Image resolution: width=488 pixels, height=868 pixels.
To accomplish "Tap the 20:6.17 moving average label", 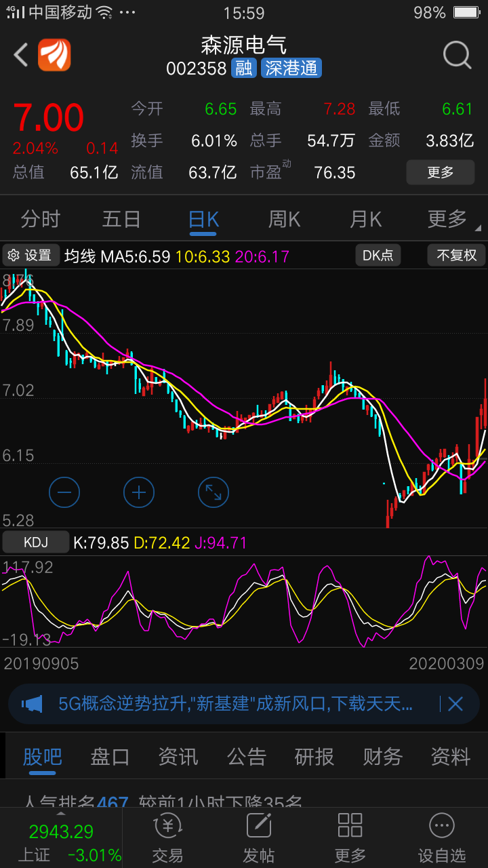I will pos(262,256).
